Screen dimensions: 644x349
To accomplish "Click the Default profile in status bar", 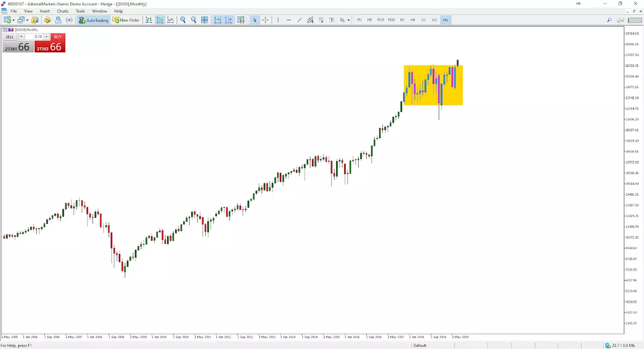I will (x=420, y=345).
